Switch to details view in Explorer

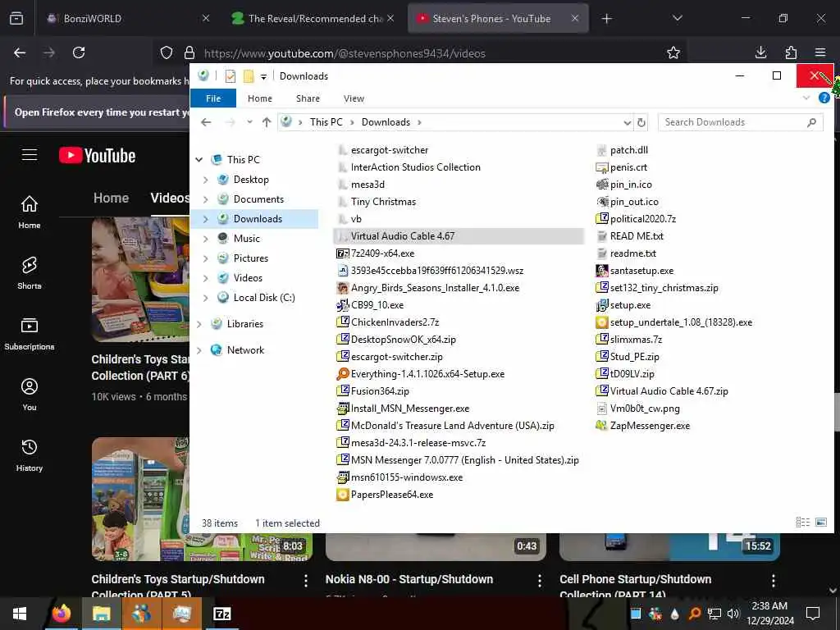(x=802, y=522)
